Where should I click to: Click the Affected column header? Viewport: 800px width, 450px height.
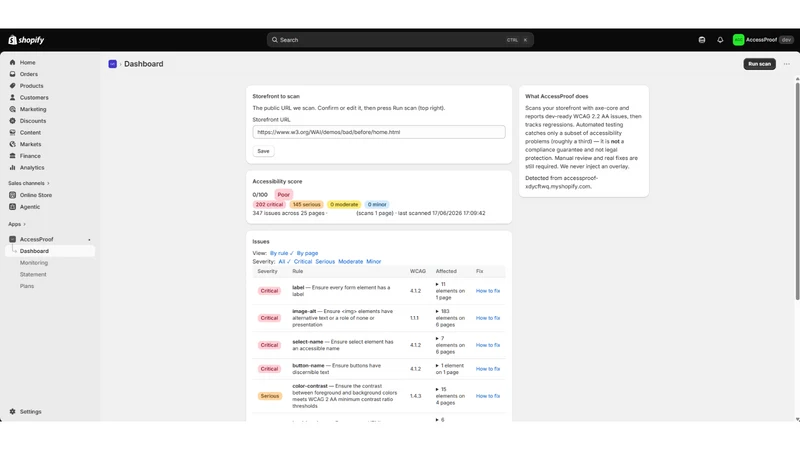(446, 271)
